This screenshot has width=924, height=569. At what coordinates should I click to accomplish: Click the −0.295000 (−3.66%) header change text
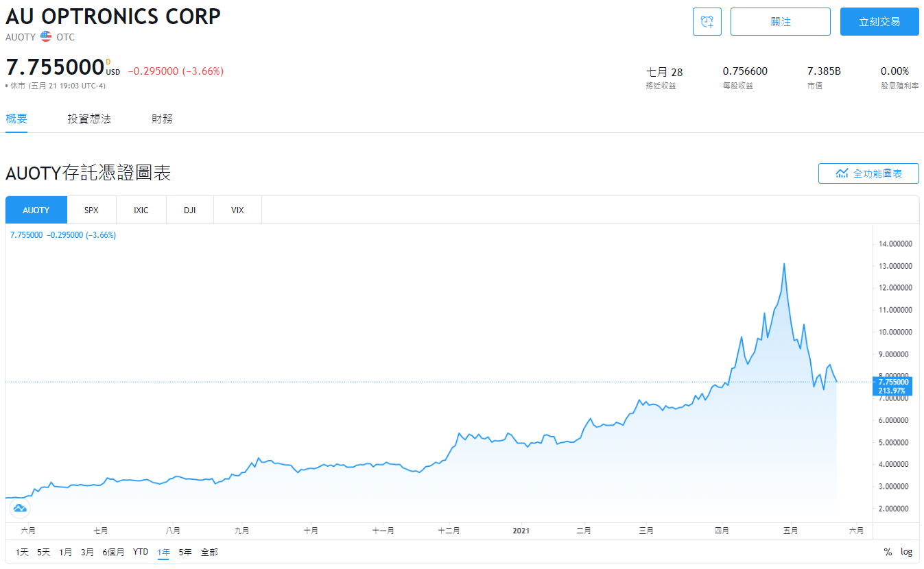176,71
